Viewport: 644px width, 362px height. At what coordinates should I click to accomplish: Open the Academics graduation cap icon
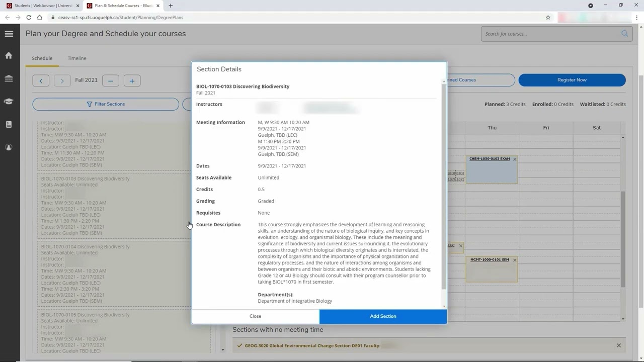pyautogui.click(x=9, y=101)
